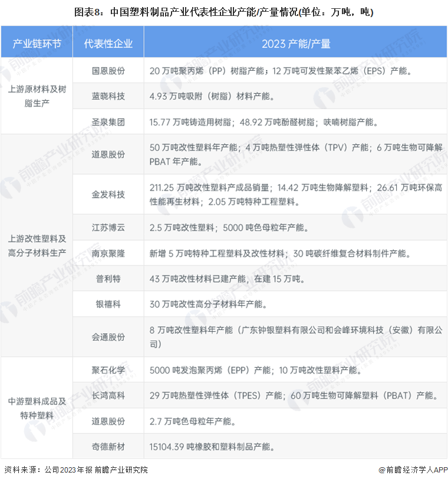Screen dimensions: 448x482
Task: Click the 圣泉集团 company cell
Action: pos(108,122)
